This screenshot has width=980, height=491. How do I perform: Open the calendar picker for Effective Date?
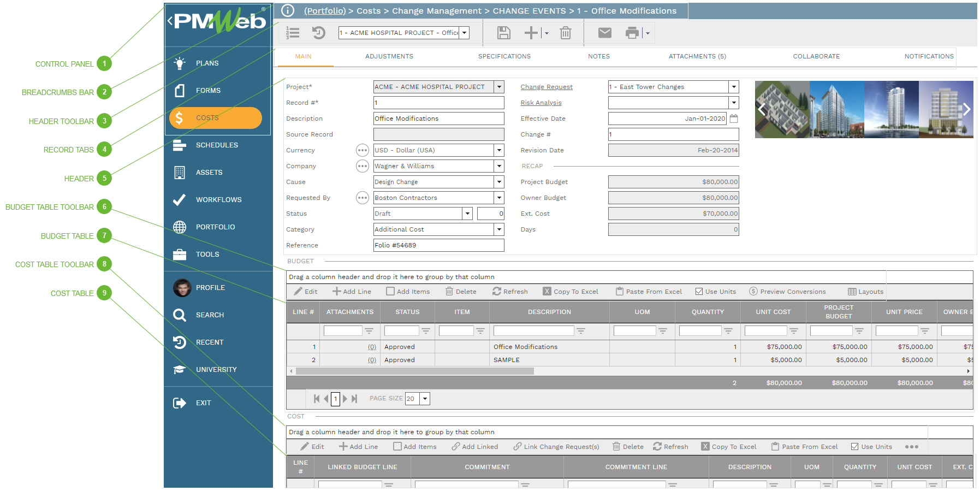point(734,119)
